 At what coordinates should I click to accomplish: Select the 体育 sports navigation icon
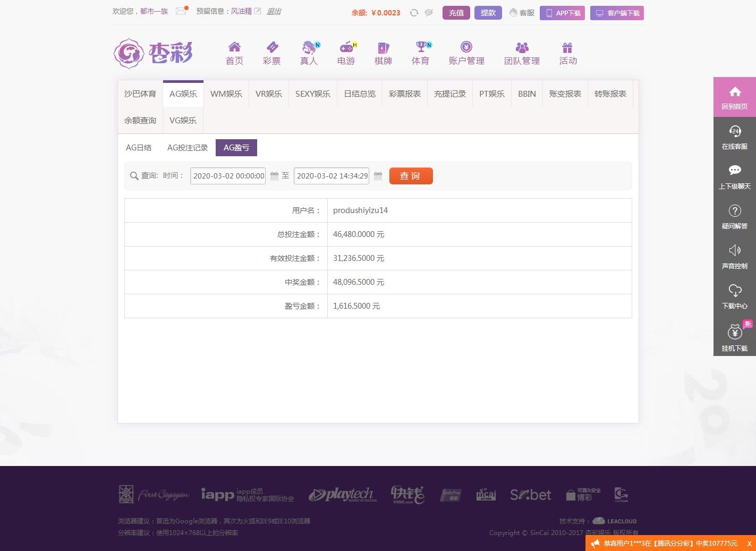(x=420, y=53)
